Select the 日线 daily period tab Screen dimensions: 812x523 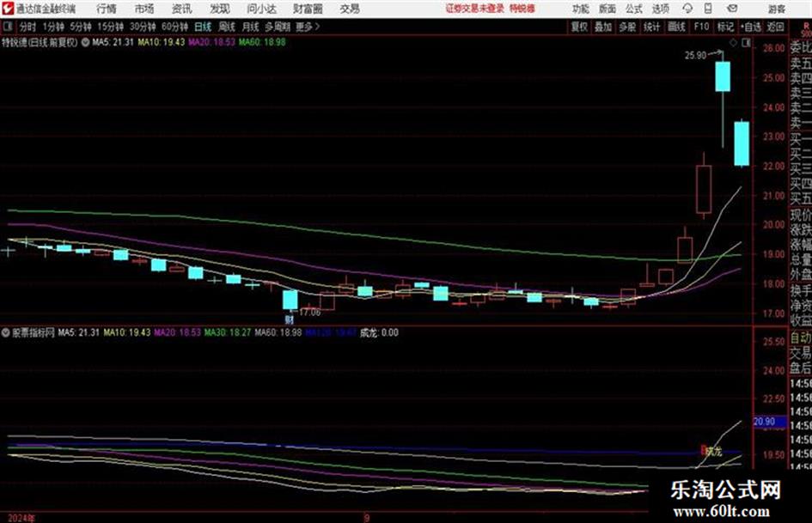[203, 27]
